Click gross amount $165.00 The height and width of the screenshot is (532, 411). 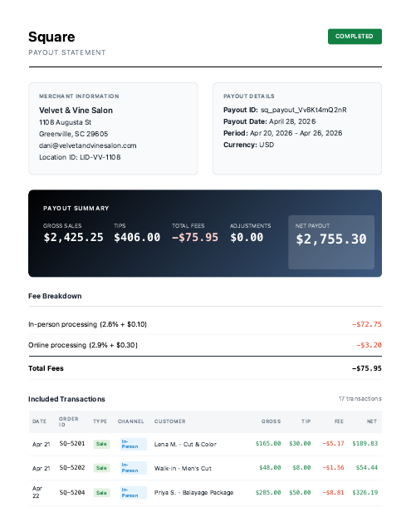point(268,443)
